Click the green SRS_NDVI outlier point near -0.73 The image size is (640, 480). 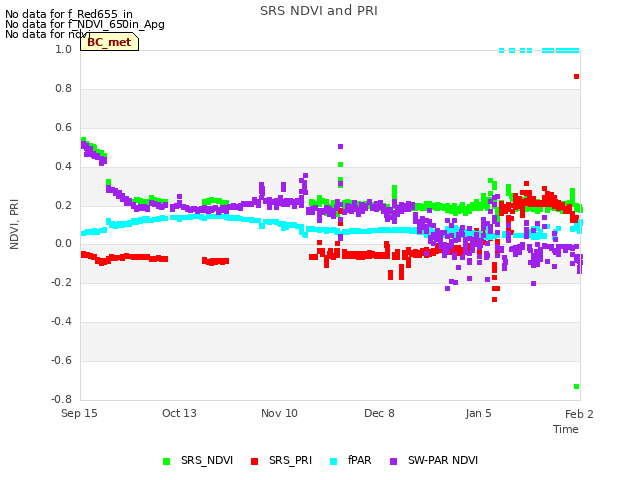(576, 386)
